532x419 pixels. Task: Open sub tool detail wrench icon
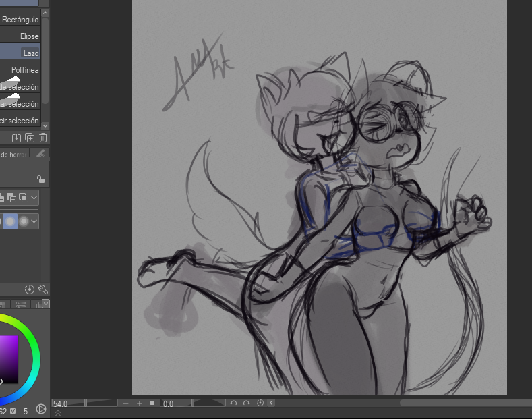[x=43, y=289]
